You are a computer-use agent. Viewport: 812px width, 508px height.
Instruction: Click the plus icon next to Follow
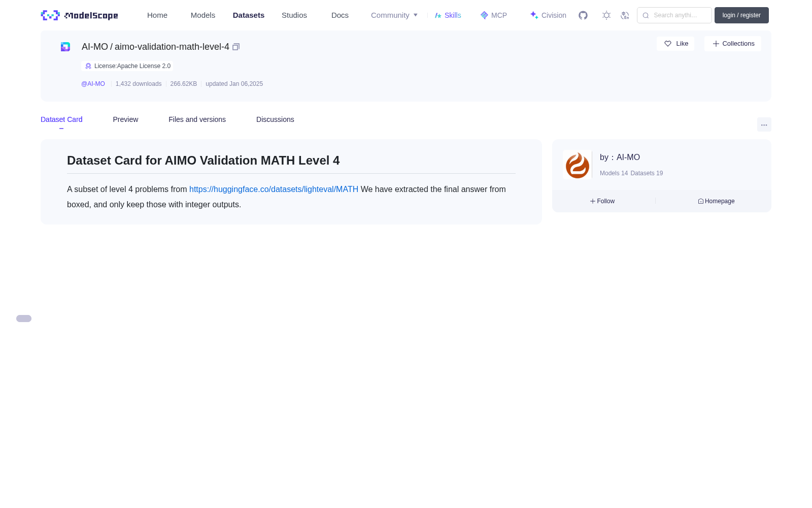(x=593, y=201)
